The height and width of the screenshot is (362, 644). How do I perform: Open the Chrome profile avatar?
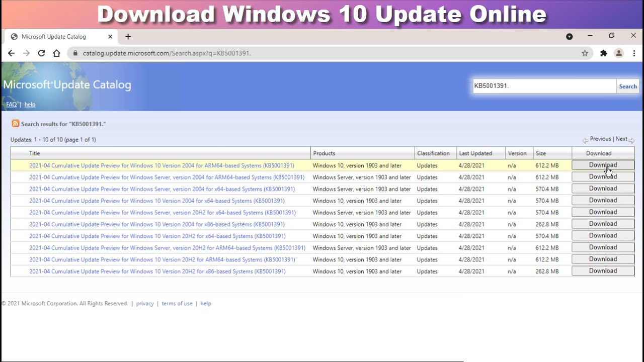click(619, 53)
